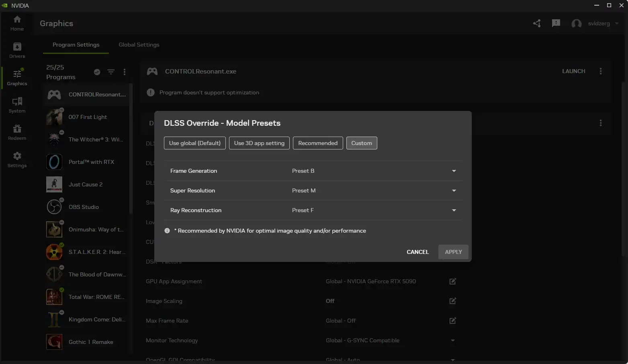Open the Graphics section in sidebar
The image size is (628, 364).
[x=17, y=78]
